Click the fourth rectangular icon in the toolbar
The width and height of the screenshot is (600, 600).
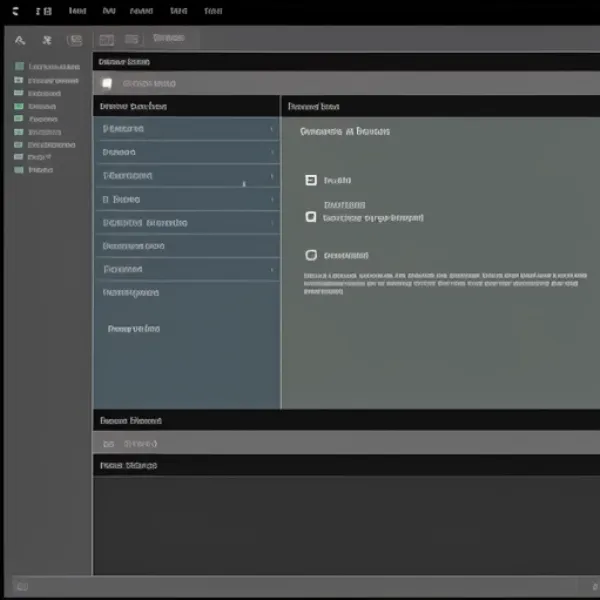(x=105, y=39)
